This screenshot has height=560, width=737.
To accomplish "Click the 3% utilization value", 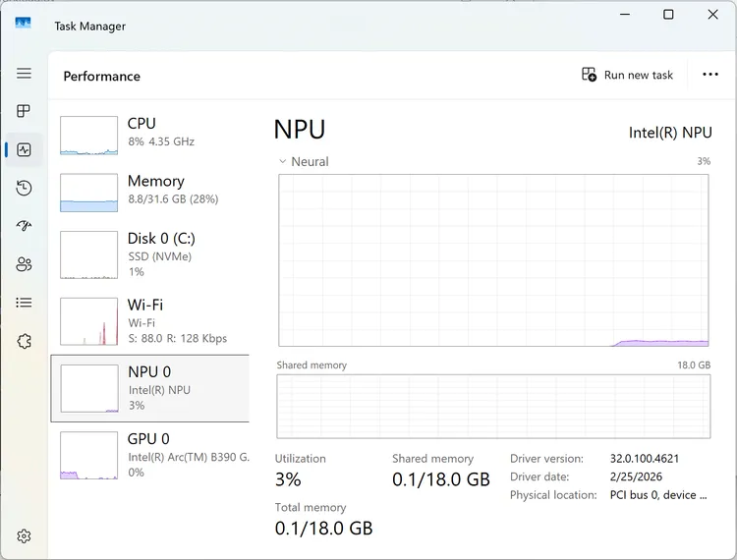I will (x=288, y=479).
